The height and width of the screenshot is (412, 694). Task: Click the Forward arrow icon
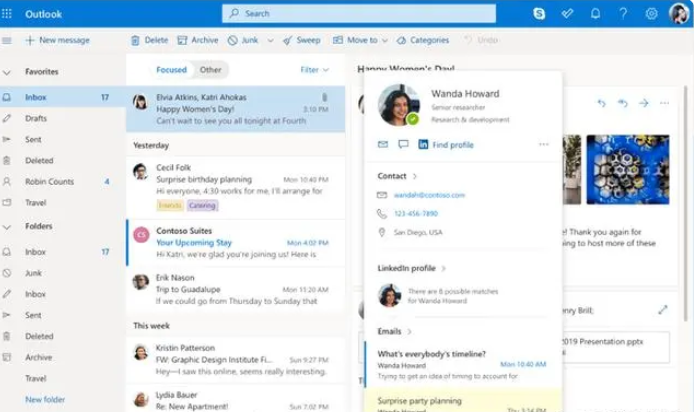coord(644,103)
